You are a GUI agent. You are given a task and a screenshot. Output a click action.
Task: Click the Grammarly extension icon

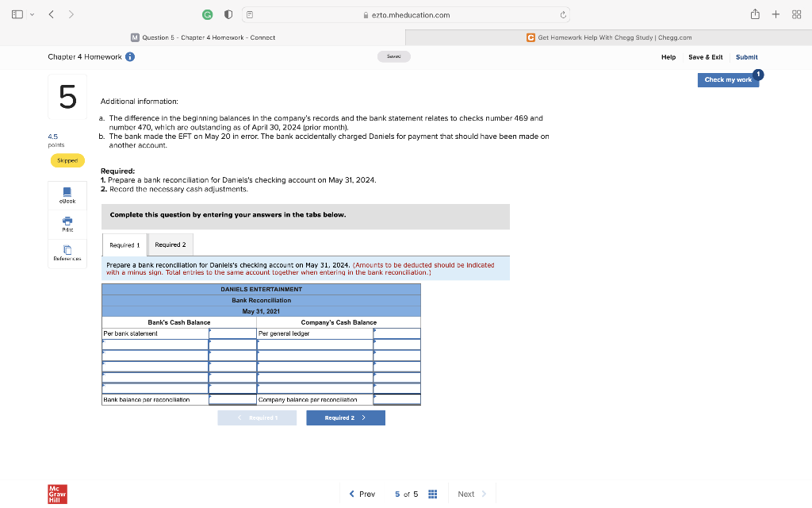(206, 13)
